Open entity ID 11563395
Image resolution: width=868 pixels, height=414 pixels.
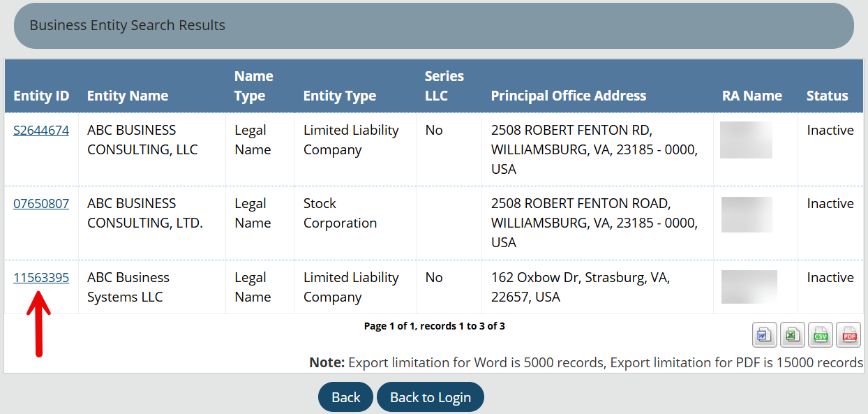[41, 278]
